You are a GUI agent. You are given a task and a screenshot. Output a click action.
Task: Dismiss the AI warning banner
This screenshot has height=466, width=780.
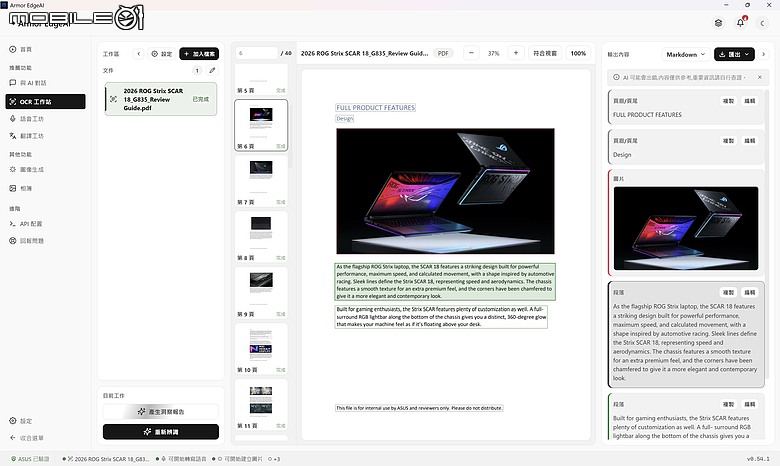760,77
